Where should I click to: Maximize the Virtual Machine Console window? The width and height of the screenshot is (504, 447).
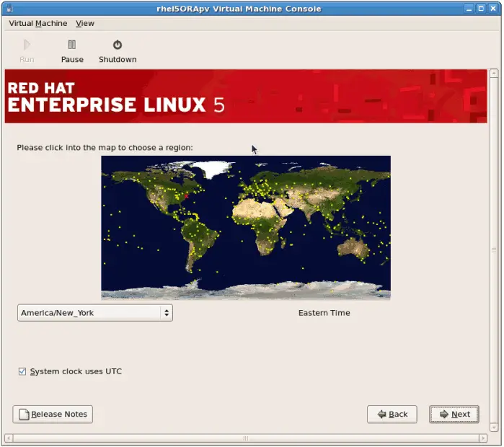click(x=479, y=8)
